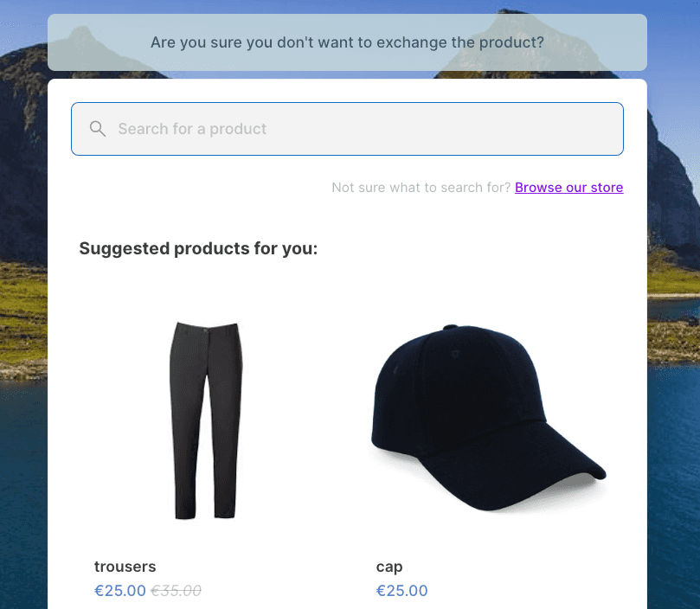The height and width of the screenshot is (609, 700).
Task: Focus the 'Search for a product' field
Action: pos(347,129)
